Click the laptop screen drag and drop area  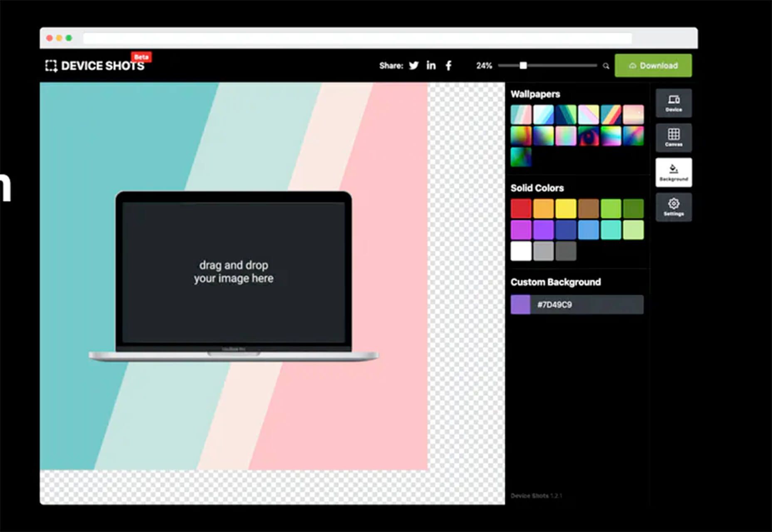pos(233,272)
